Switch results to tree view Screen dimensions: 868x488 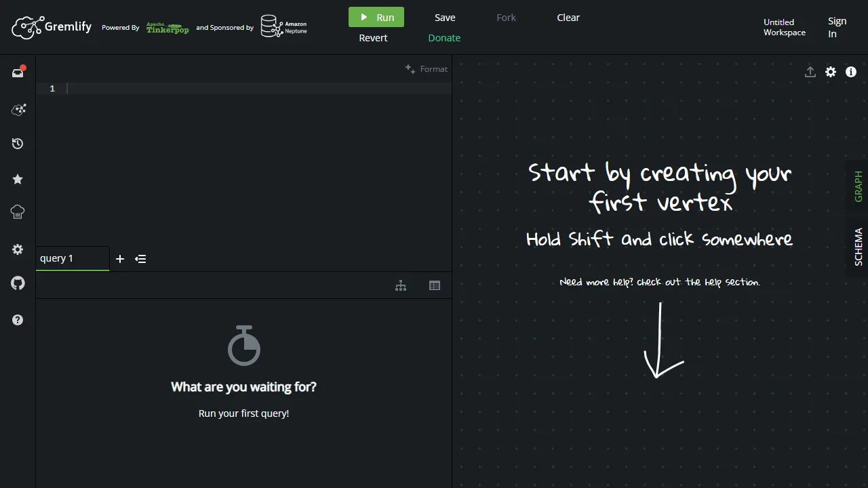[x=401, y=285]
